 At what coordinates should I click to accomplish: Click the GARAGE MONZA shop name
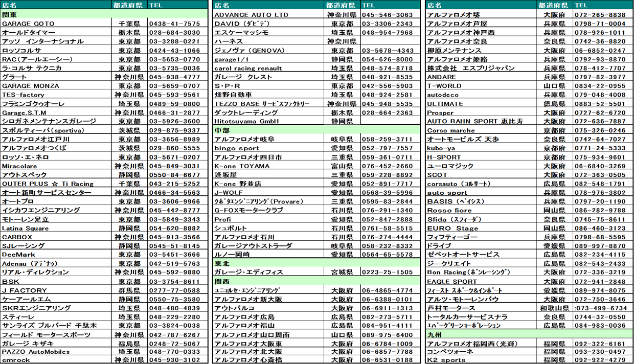31,86
